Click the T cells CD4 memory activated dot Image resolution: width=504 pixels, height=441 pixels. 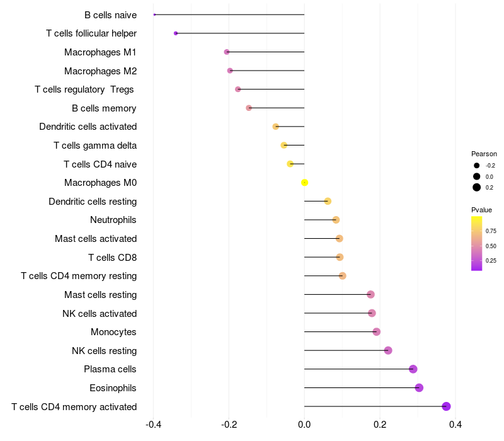click(446, 406)
